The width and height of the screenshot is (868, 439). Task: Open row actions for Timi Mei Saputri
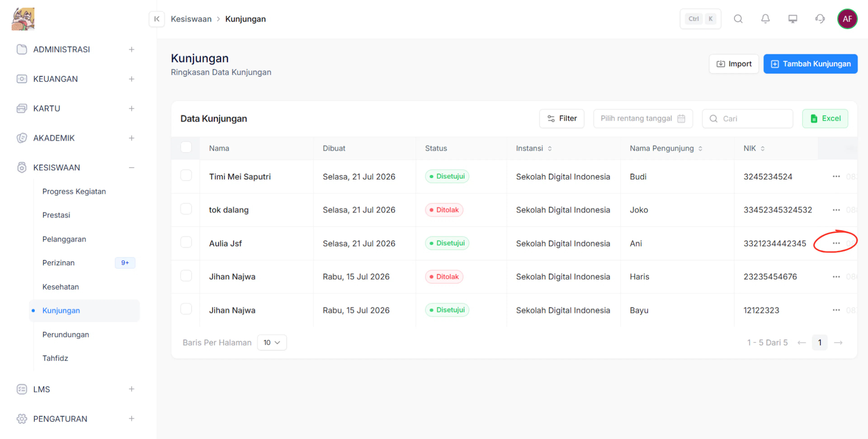(x=836, y=176)
